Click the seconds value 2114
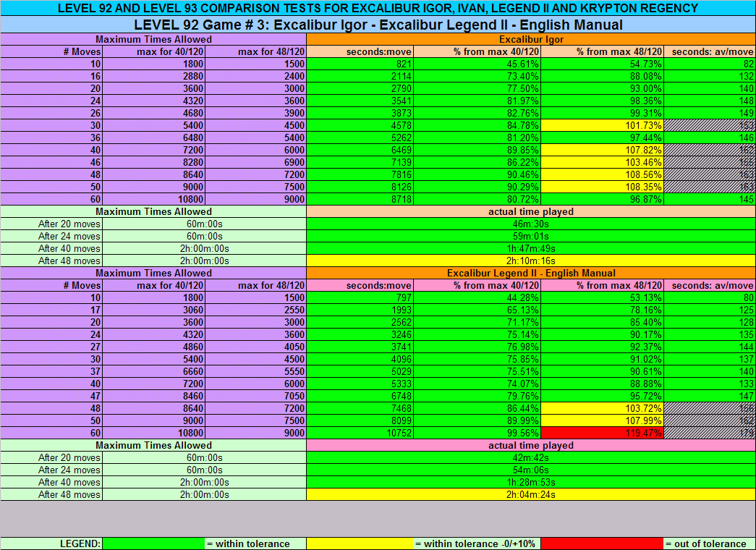 click(x=360, y=76)
